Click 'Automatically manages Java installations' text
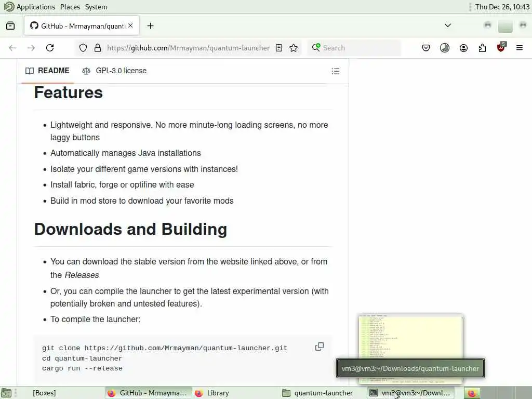 [x=126, y=153]
